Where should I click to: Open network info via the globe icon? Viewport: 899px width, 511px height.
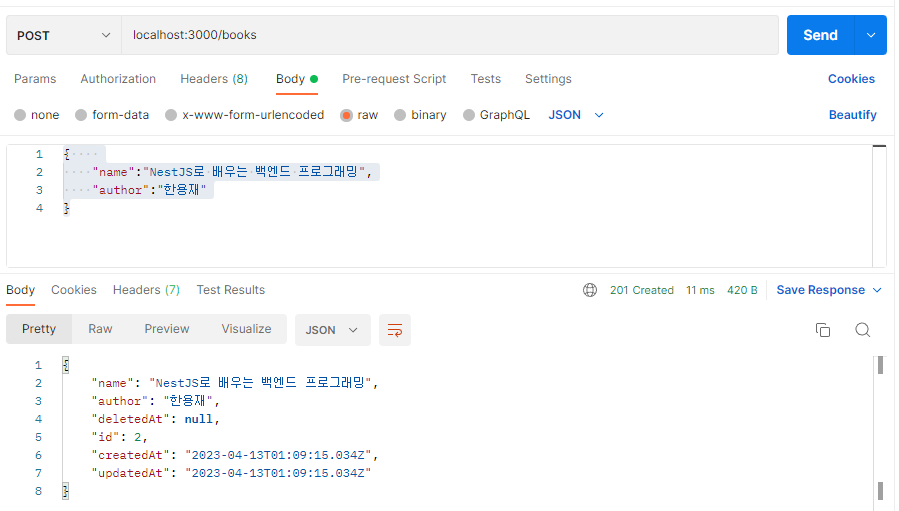589,290
